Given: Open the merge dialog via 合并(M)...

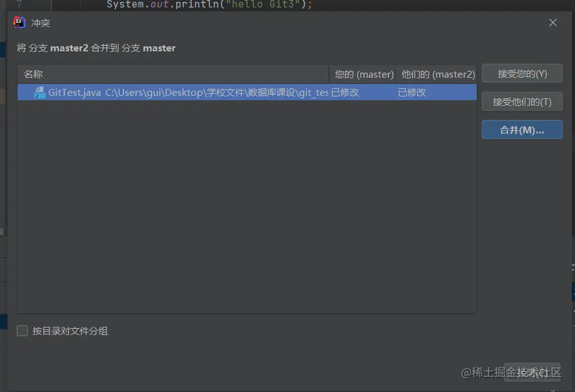Looking at the screenshot, I should tap(522, 130).
